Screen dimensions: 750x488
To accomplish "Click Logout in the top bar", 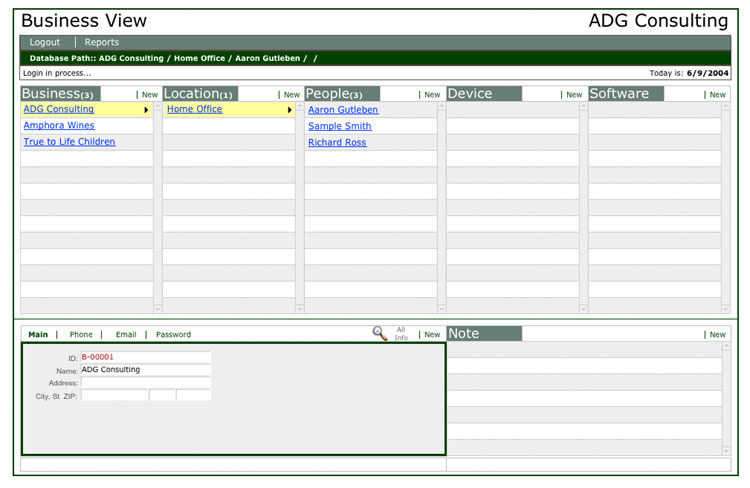I will point(45,42).
